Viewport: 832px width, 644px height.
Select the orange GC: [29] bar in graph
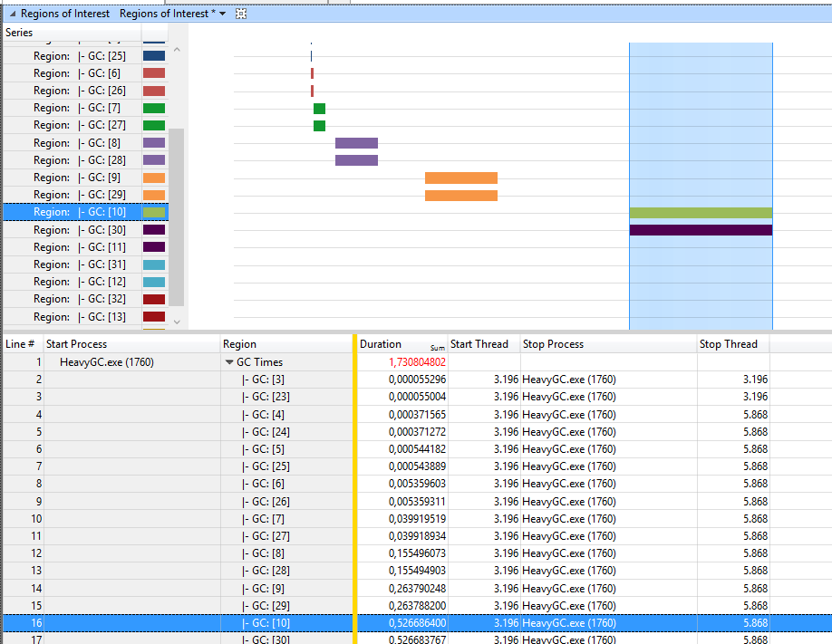(461, 196)
